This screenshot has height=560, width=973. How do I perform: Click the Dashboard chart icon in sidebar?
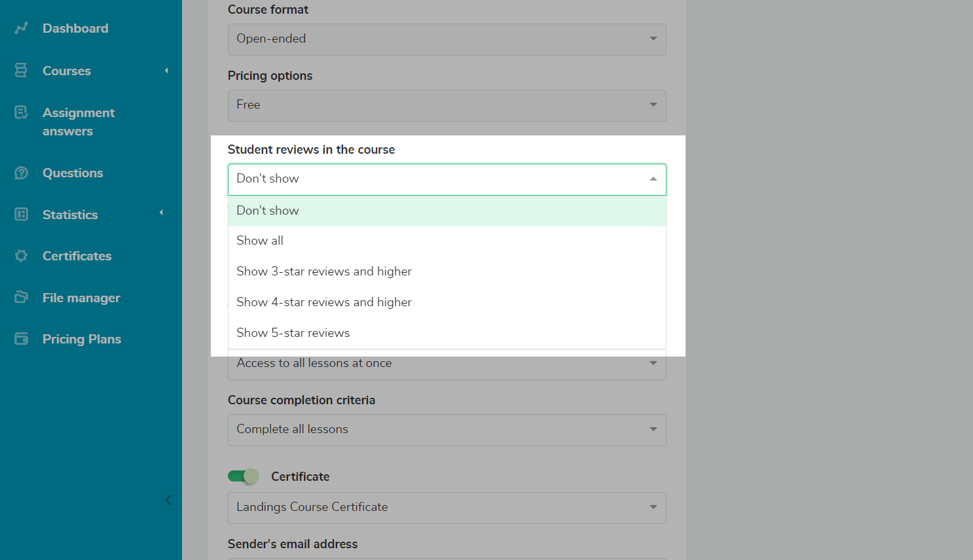22,28
